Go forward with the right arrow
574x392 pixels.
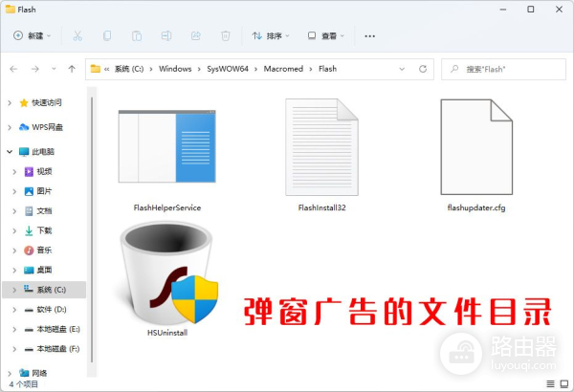click(x=35, y=69)
